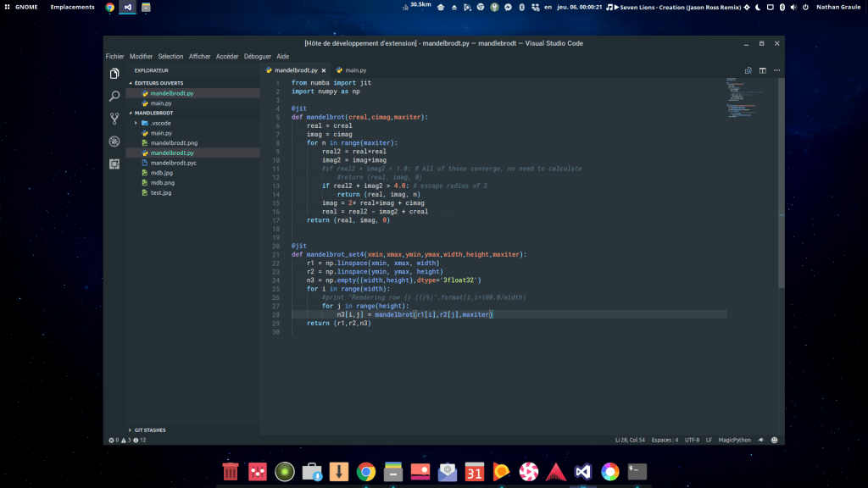The height and width of the screenshot is (488, 868).
Task: Open the Explorer view in the activity bar
Action: point(115,75)
